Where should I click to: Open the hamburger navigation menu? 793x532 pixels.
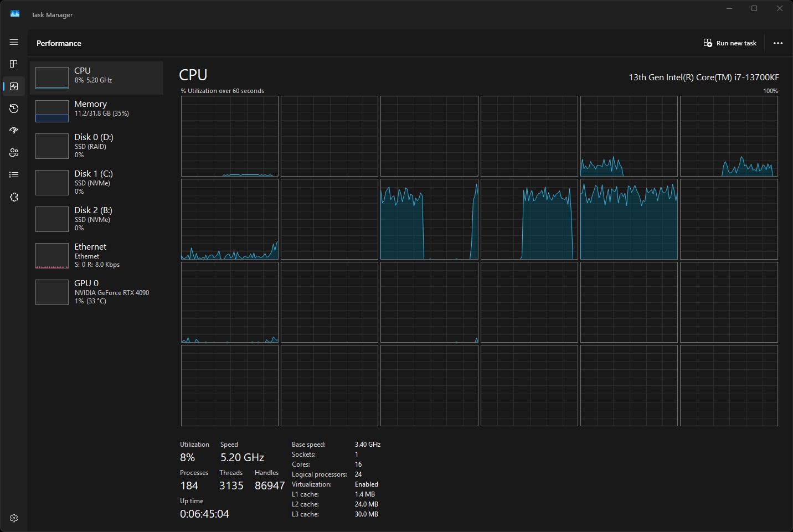[x=14, y=42]
